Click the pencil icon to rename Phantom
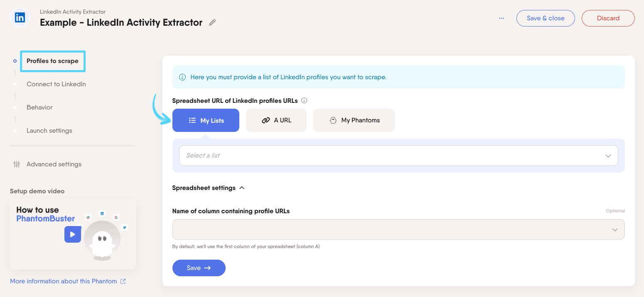The height and width of the screenshot is (297, 644). click(x=212, y=22)
